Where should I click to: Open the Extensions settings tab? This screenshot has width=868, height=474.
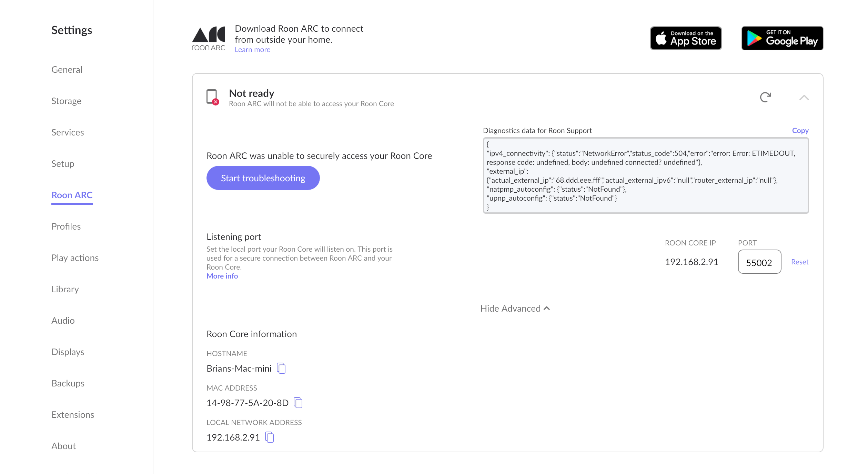coord(73,414)
